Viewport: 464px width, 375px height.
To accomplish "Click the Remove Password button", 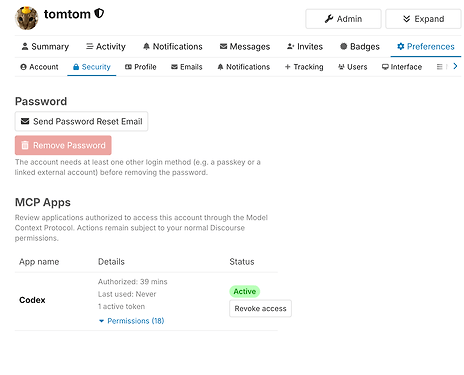I will [x=63, y=145].
